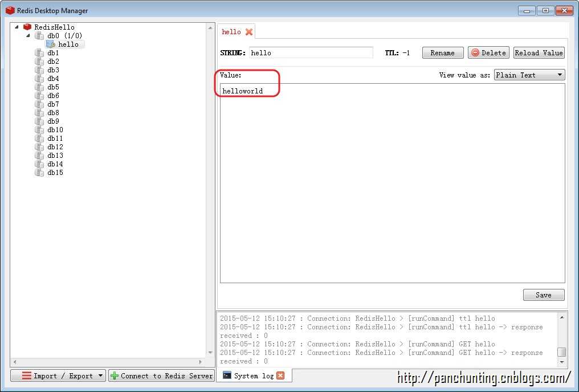
Task: Click the db3 database icon
Action: 39,70
